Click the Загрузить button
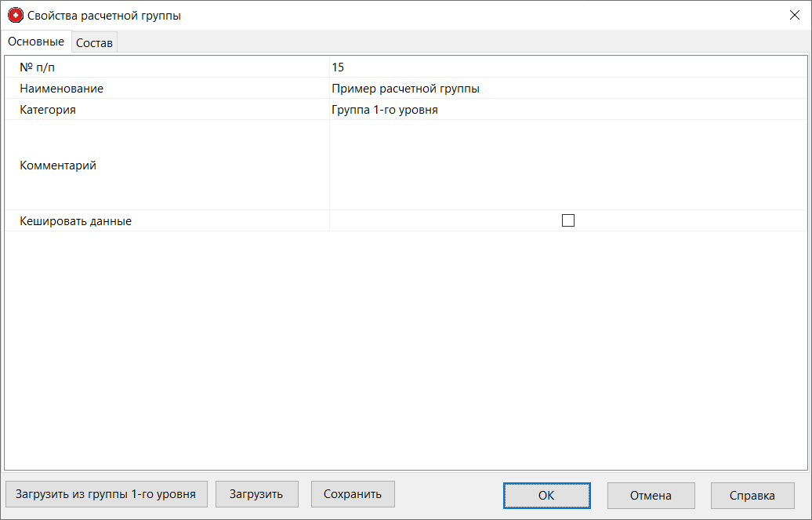 click(256, 494)
